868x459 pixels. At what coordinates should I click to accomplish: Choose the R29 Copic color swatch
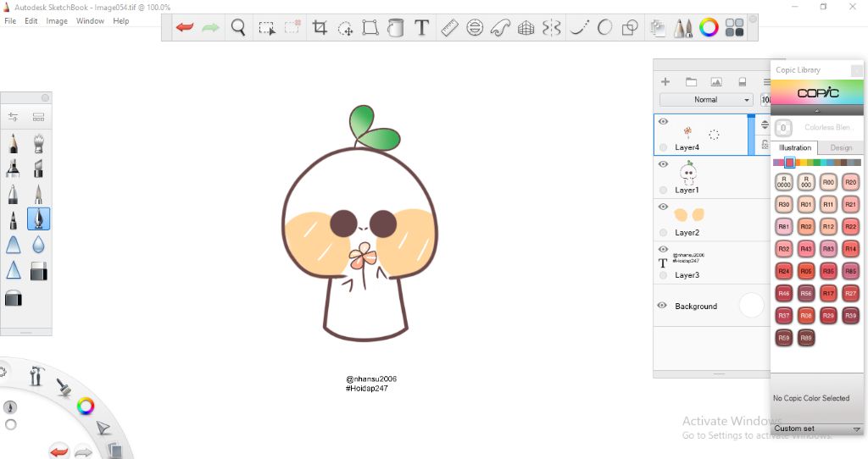pos(828,315)
